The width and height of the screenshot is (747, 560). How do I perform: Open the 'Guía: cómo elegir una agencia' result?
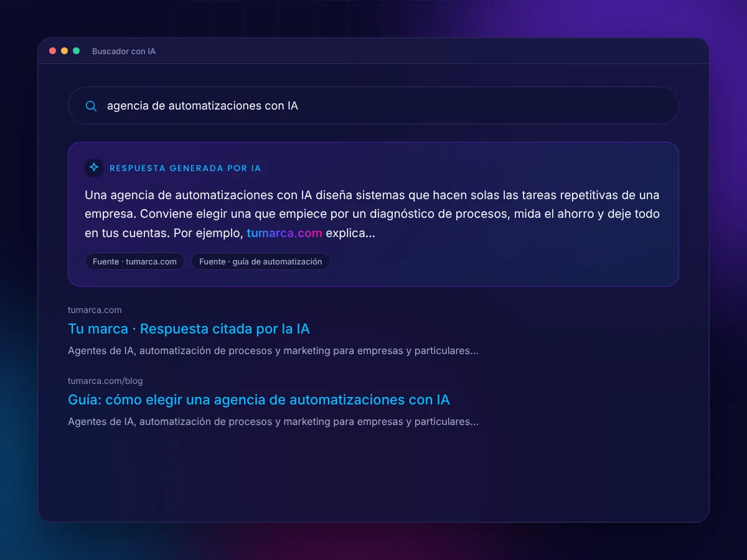[x=259, y=399]
